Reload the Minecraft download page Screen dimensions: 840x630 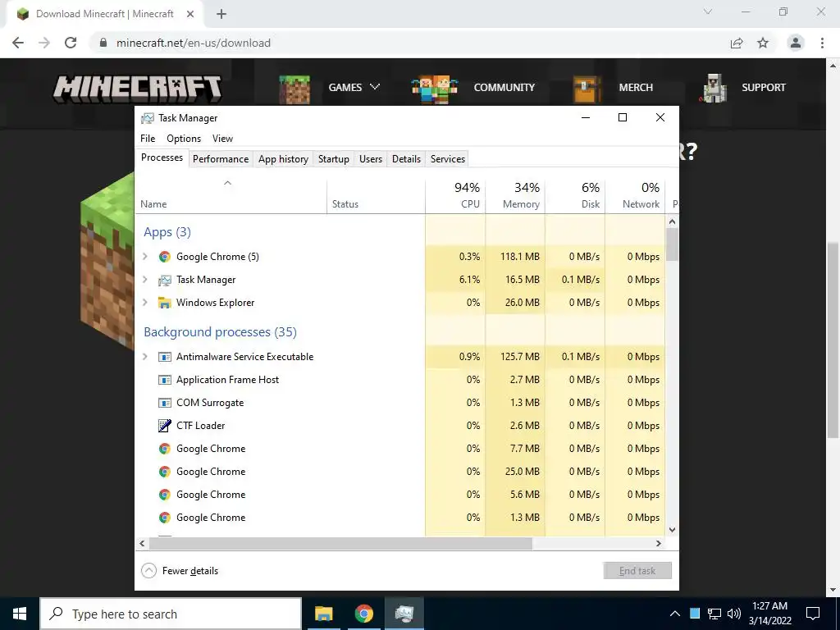pyautogui.click(x=71, y=43)
